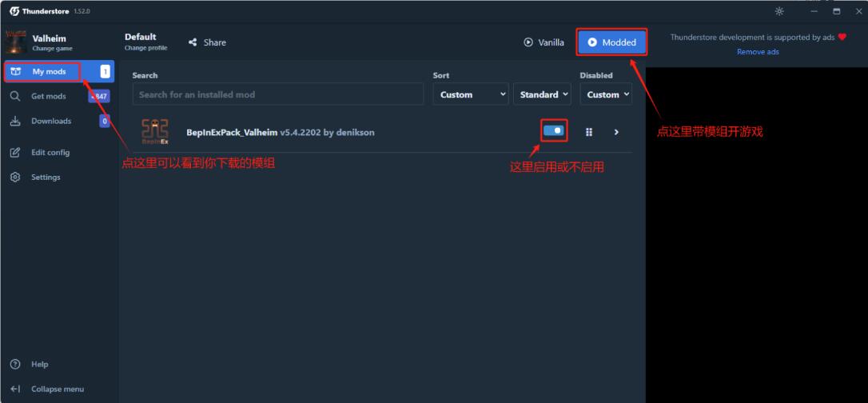Click the Downloads count badge
The width and height of the screenshot is (868, 403).
coord(105,121)
